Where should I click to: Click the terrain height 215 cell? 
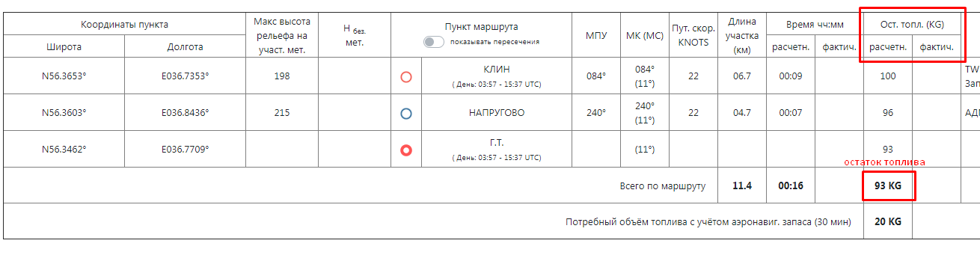tap(282, 113)
